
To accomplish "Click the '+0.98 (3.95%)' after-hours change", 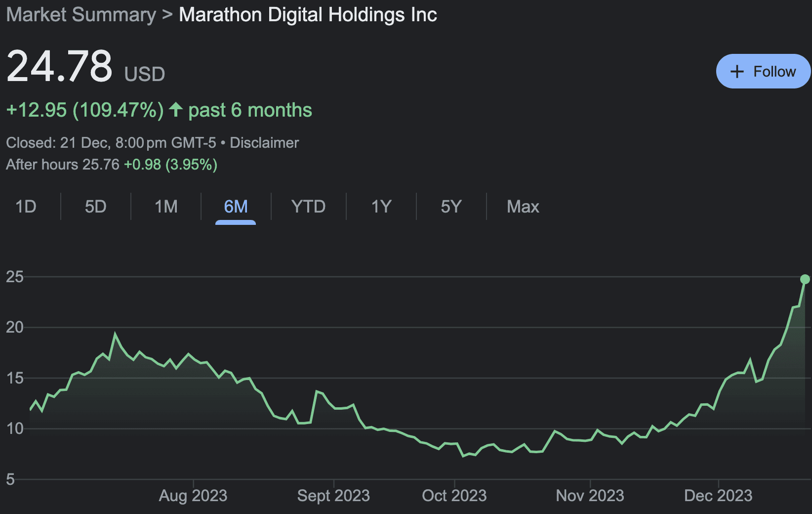I will click(171, 165).
